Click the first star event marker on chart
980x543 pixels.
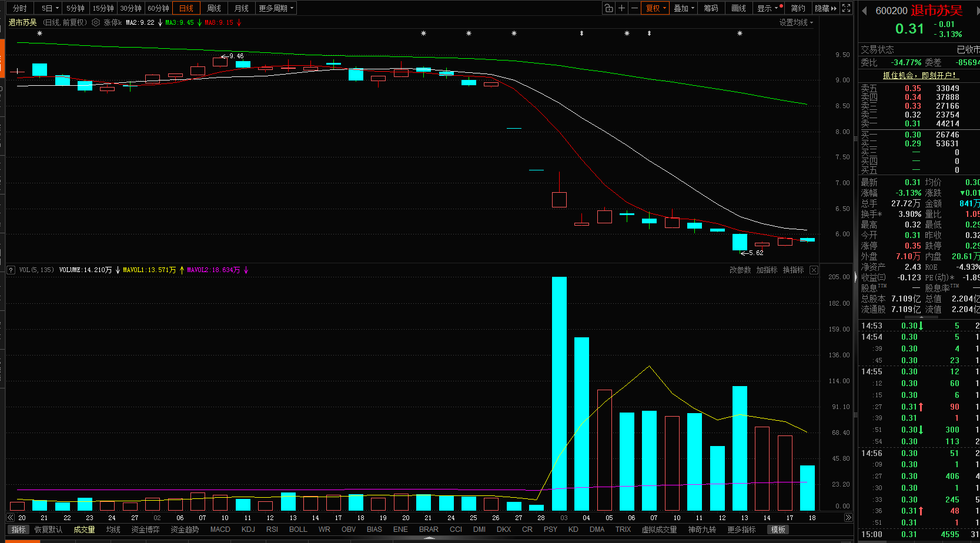click(x=39, y=33)
